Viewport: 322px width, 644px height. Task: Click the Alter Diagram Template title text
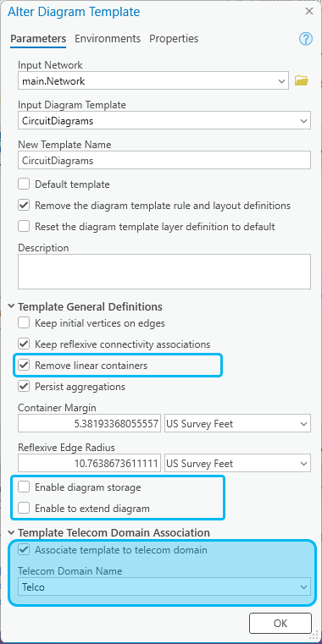pyautogui.click(x=74, y=12)
